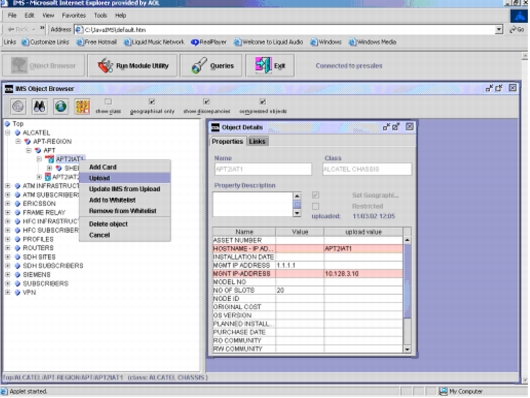Image resolution: width=530 pixels, height=398 pixels.
Task: Click description box scroll down arrow
Action: (297, 213)
